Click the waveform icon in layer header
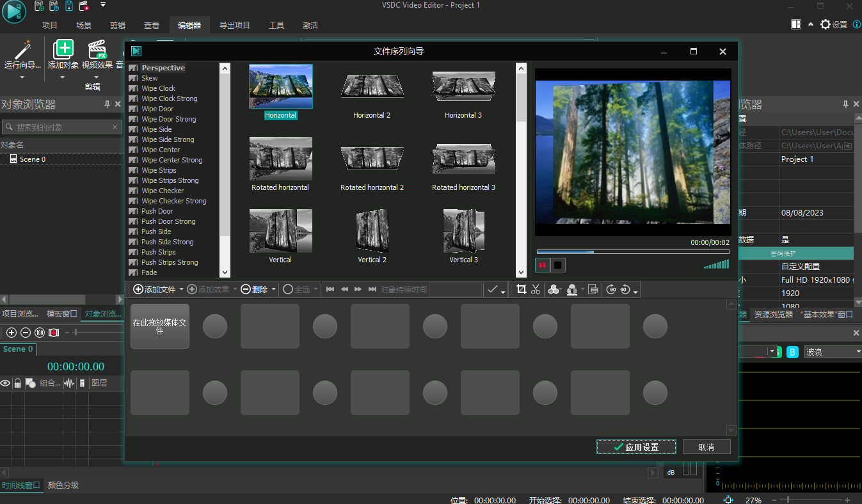Screen dimensions: 862x504 pyautogui.click(x=69, y=383)
